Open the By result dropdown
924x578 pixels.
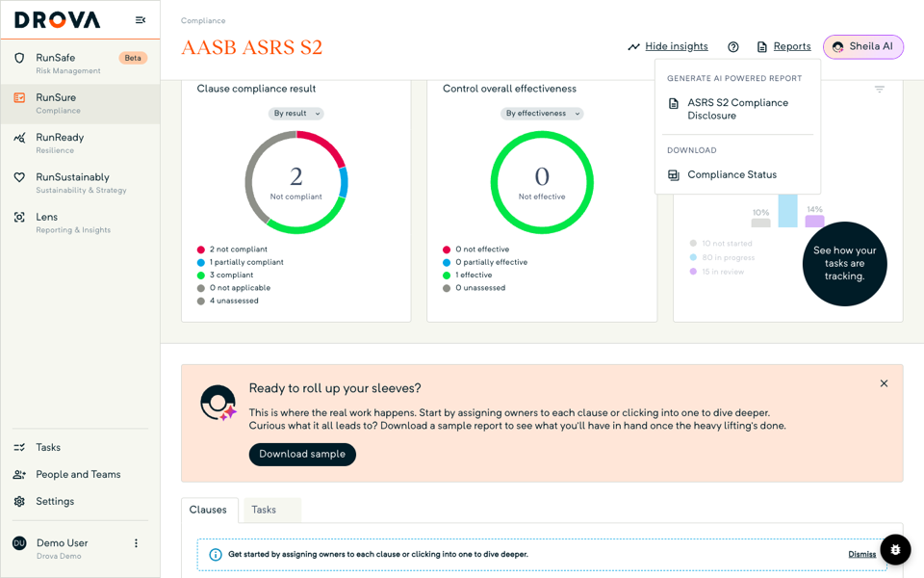296,114
